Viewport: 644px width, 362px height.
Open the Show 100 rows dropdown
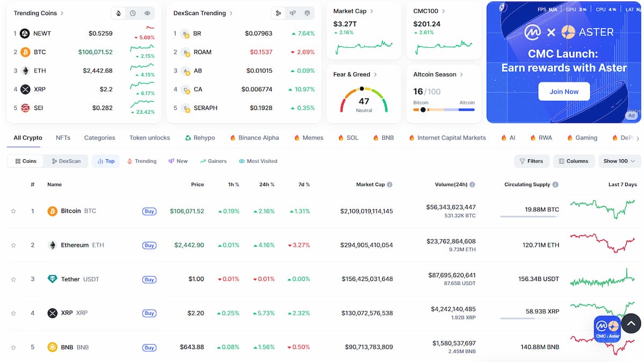point(619,161)
